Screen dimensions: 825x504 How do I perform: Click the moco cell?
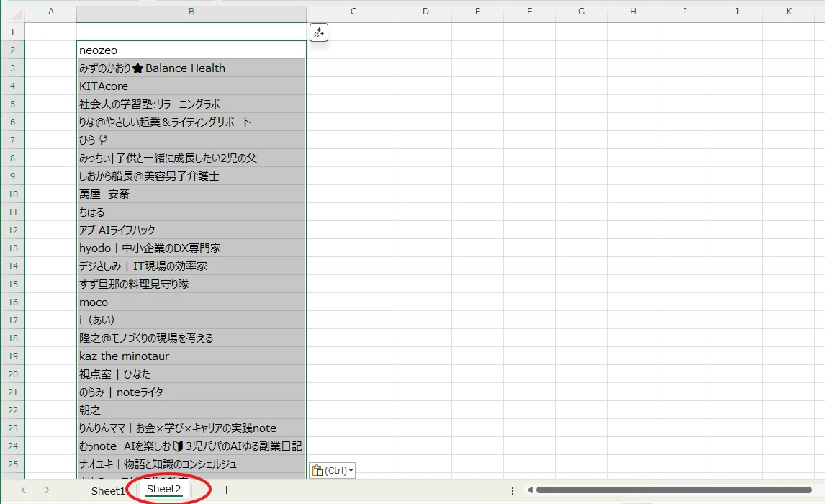(x=191, y=302)
